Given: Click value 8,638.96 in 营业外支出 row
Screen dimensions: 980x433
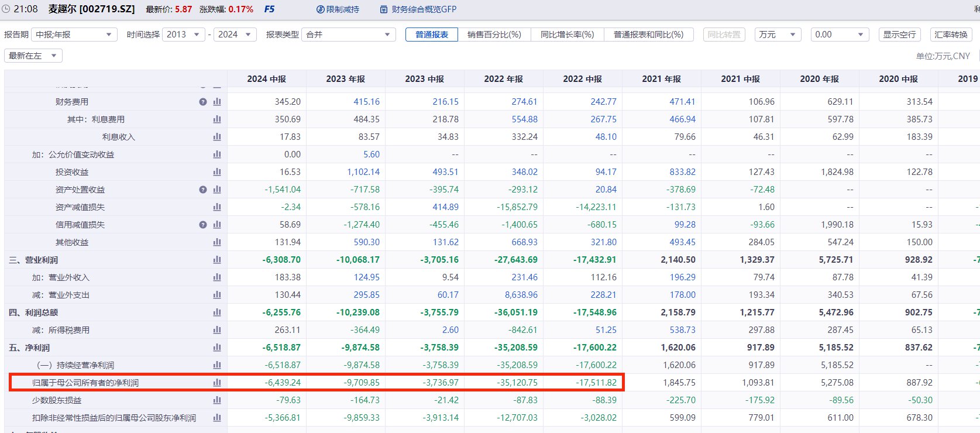Looking at the screenshot, I should coord(521,295).
